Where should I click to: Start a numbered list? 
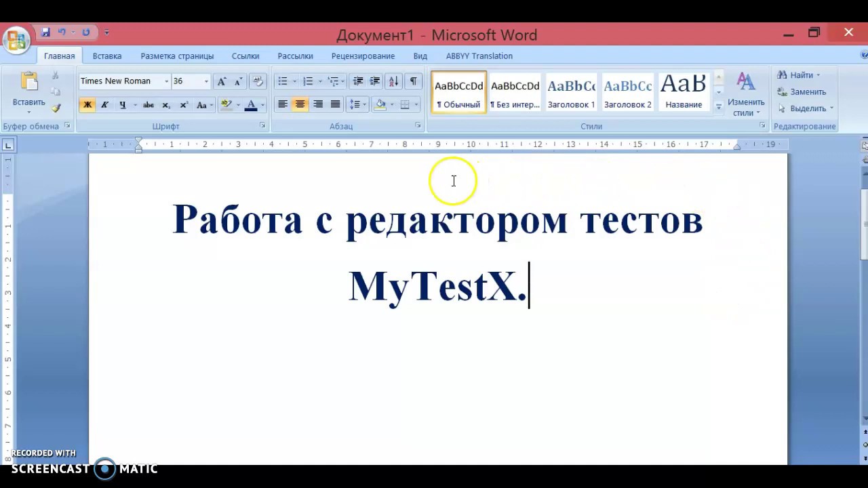308,81
